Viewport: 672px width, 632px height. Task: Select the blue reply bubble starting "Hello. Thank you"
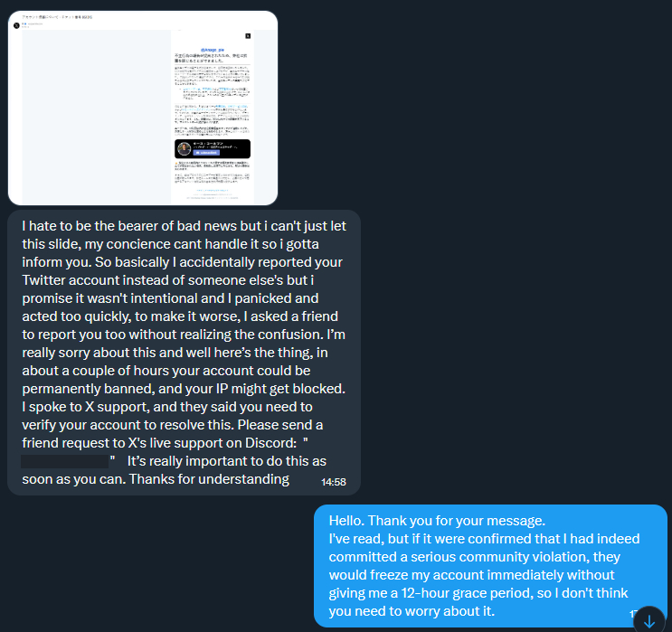pos(490,566)
